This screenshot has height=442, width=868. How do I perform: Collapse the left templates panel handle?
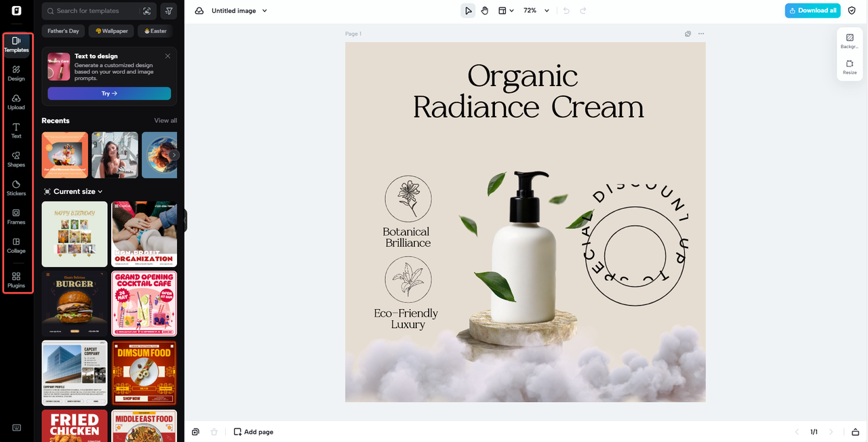pyautogui.click(x=184, y=221)
